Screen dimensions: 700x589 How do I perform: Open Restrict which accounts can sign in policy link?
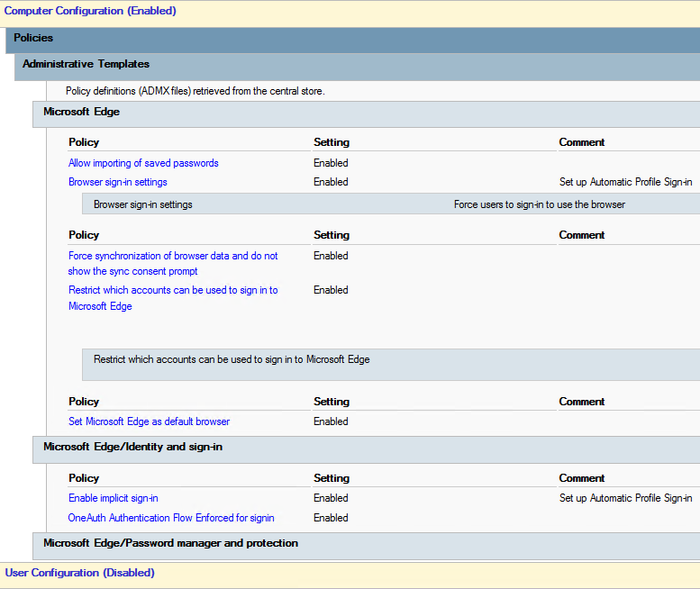(x=173, y=298)
